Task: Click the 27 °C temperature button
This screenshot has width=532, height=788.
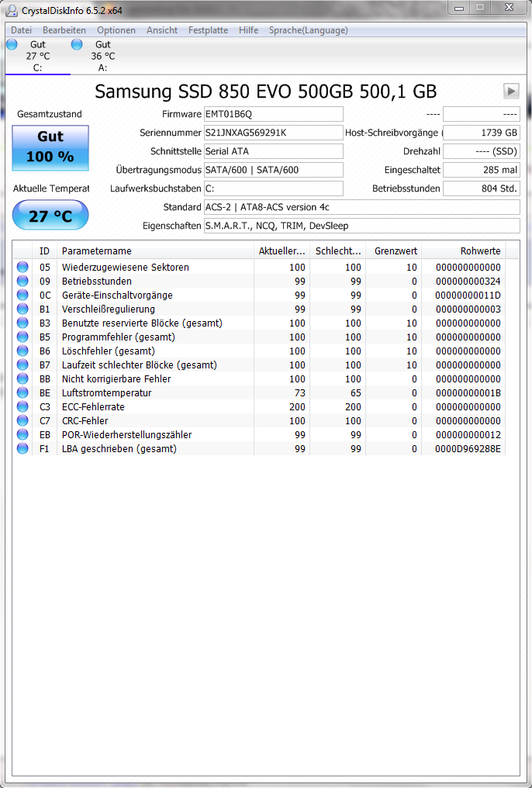Action: tap(50, 215)
